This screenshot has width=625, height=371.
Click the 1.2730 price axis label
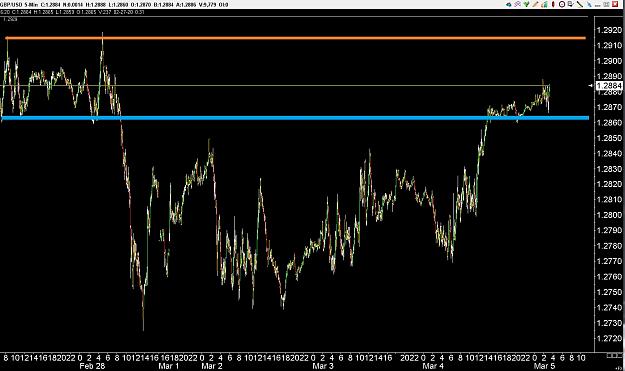[609, 323]
